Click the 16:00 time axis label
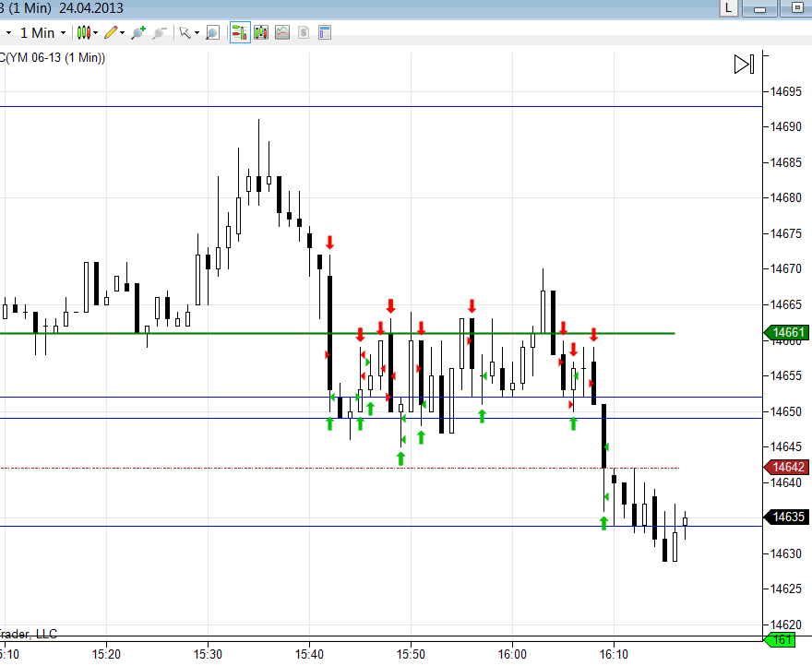812x666 pixels. (x=513, y=655)
